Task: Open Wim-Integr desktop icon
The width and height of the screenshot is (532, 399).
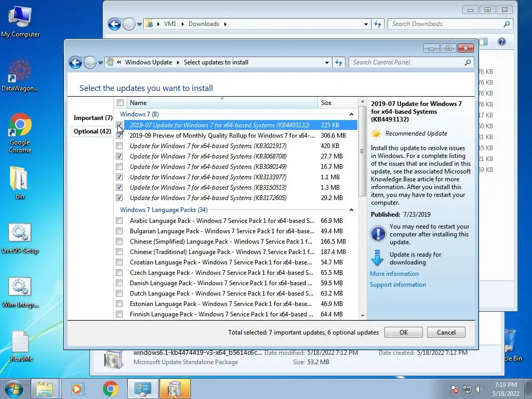Action: 20,292
